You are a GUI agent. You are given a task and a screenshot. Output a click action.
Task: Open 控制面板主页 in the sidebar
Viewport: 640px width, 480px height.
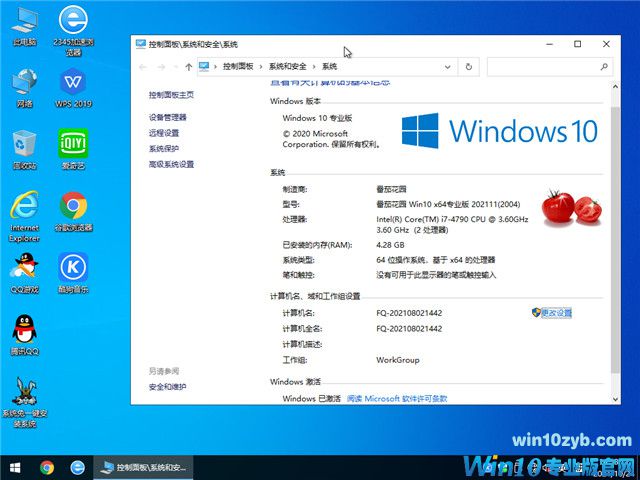pos(171,95)
